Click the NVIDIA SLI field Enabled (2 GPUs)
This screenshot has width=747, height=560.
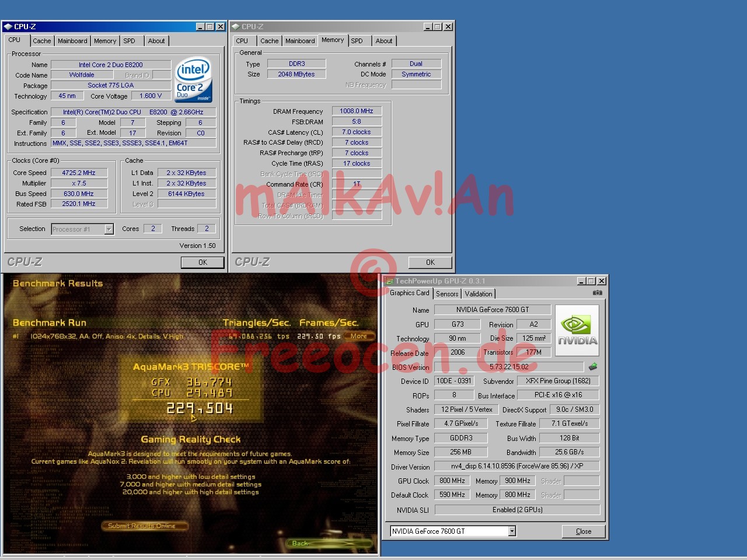pyautogui.click(x=517, y=510)
